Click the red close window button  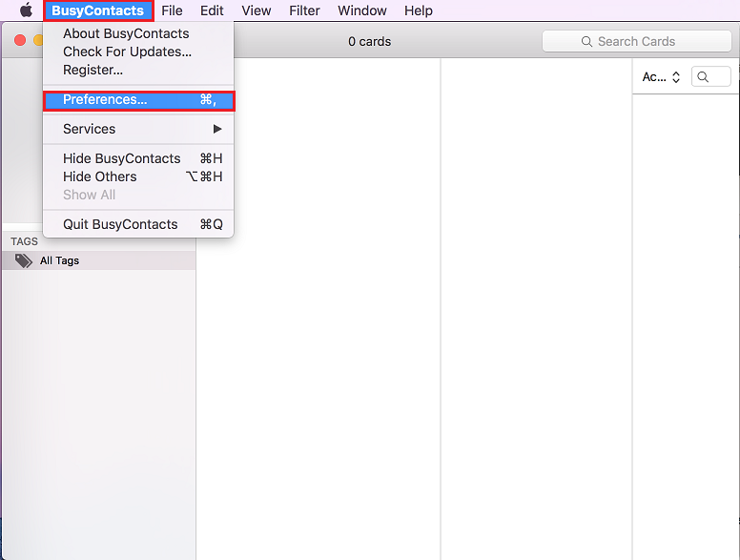pyautogui.click(x=20, y=41)
